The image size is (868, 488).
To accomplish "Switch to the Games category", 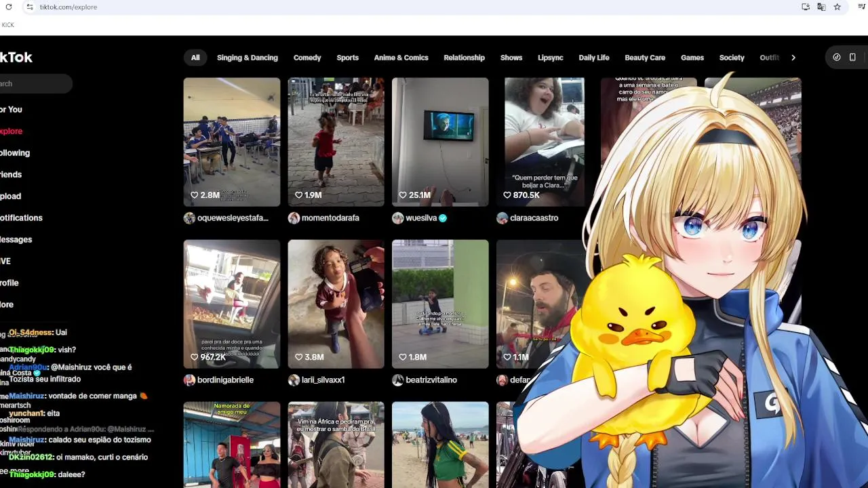I will click(x=692, y=58).
